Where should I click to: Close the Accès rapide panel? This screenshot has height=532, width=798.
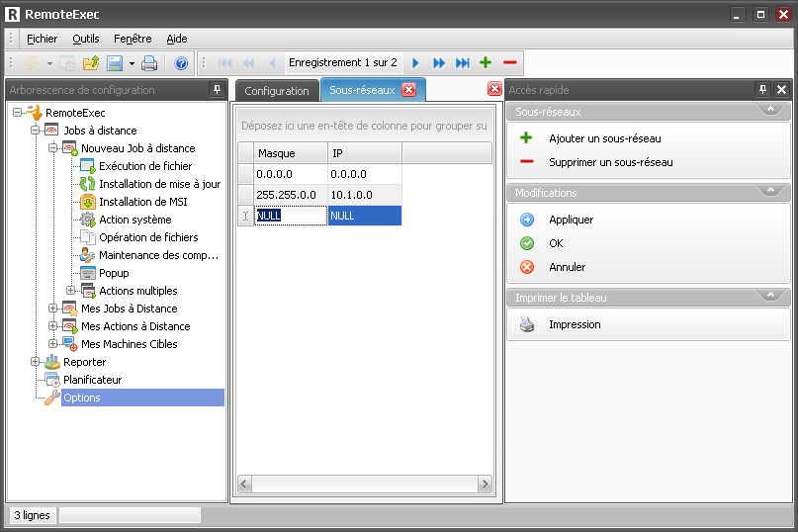point(782,90)
